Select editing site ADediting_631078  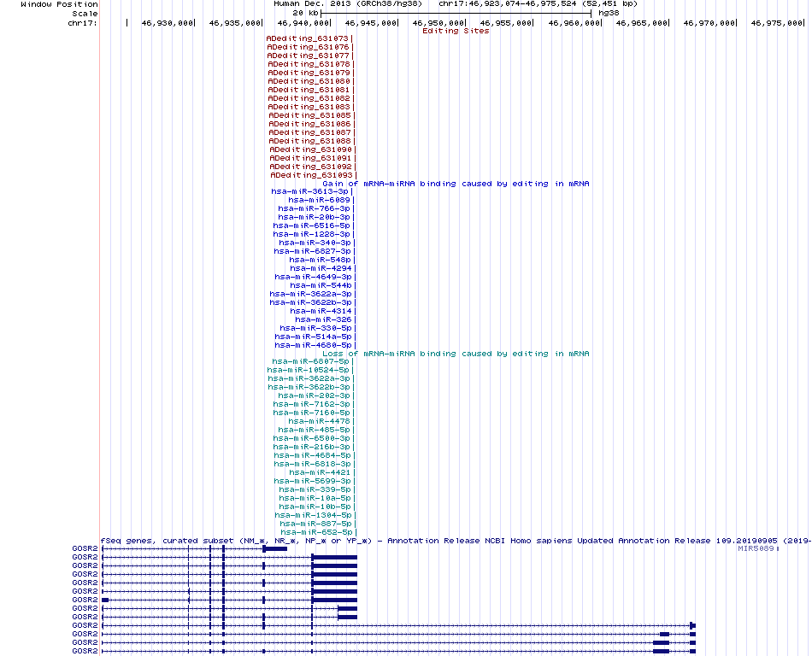pos(309,64)
